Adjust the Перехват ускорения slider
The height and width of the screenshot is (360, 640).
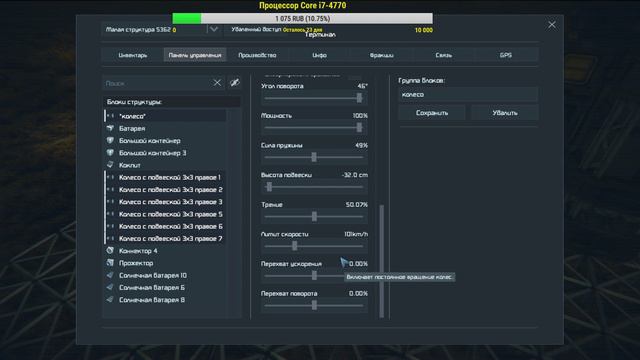click(314, 276)
